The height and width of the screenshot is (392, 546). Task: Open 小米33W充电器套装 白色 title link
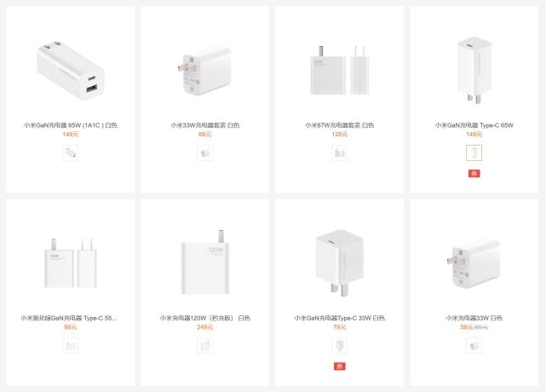(x=205, y=125)
